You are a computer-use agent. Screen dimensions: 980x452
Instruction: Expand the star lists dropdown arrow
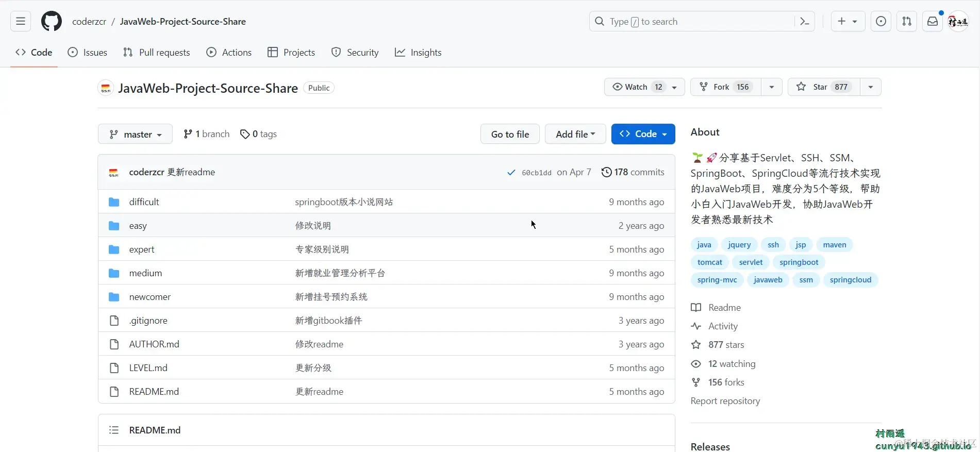pos(871,87)
